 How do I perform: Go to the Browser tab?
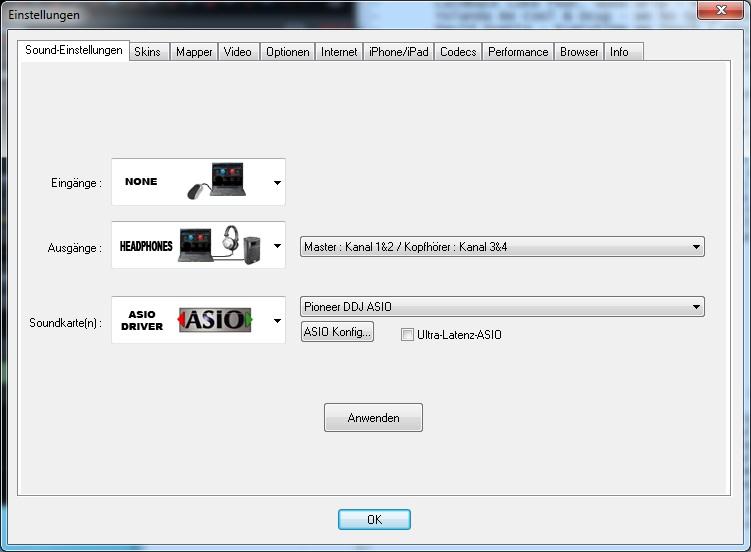click(579, 52)
